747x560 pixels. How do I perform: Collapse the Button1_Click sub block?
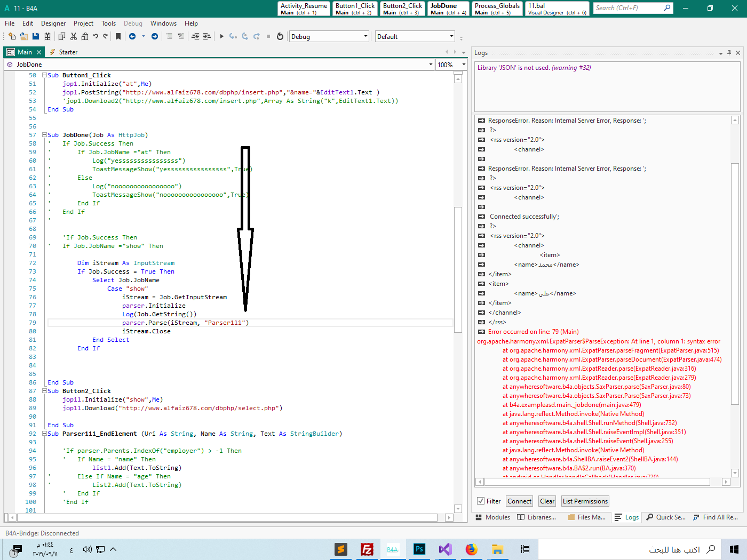click(45, 75)
